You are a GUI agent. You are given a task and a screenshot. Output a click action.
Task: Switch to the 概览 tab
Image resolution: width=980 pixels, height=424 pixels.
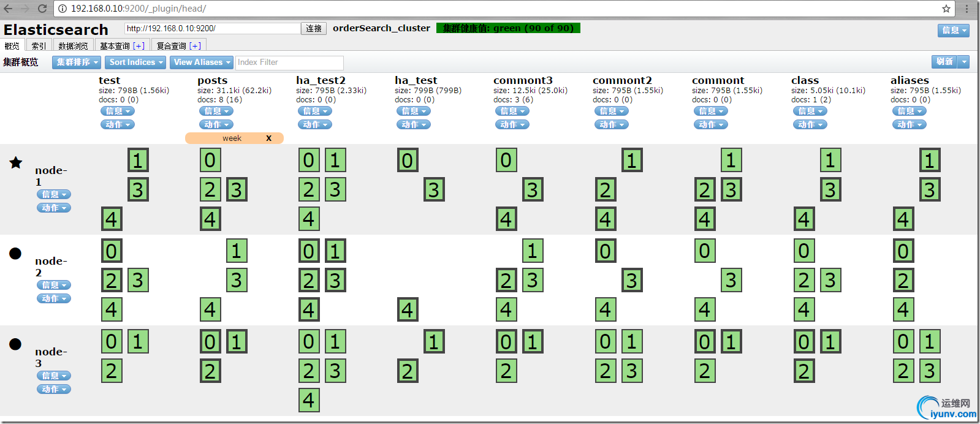tap(12, 46)
